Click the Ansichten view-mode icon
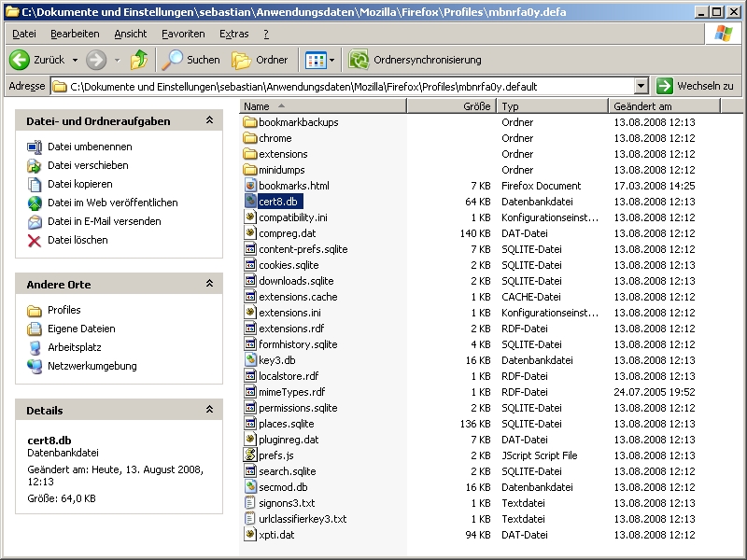Image resolution: width=747 pixels, height=560 pixels. click(x=316, y=61)
